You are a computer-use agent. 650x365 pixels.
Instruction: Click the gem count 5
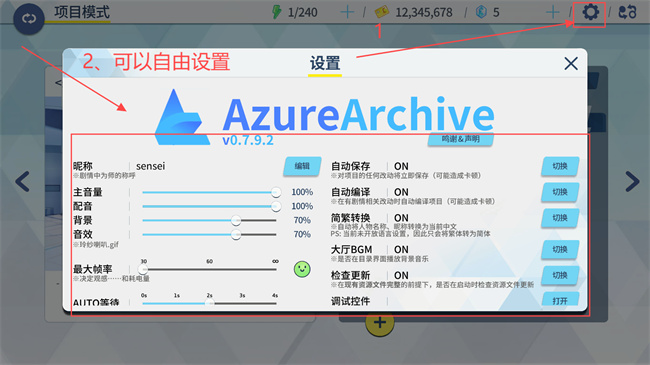tap(496, 12)
